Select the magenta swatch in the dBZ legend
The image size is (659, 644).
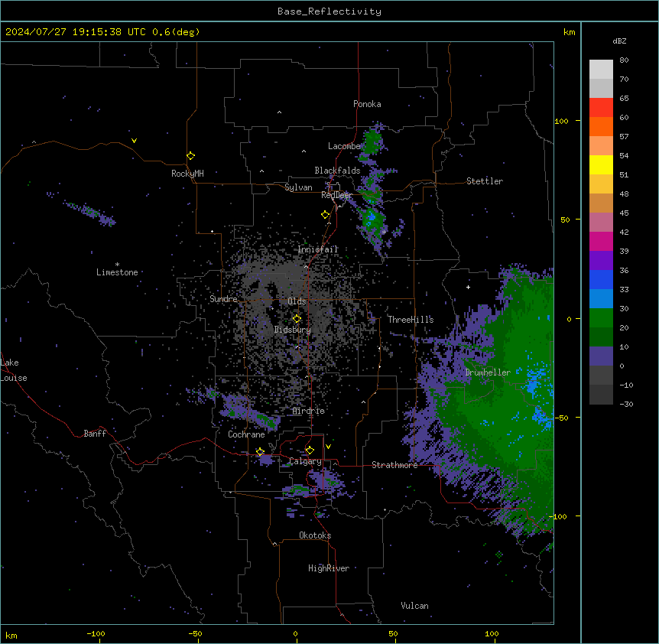(x=601, y=241)
